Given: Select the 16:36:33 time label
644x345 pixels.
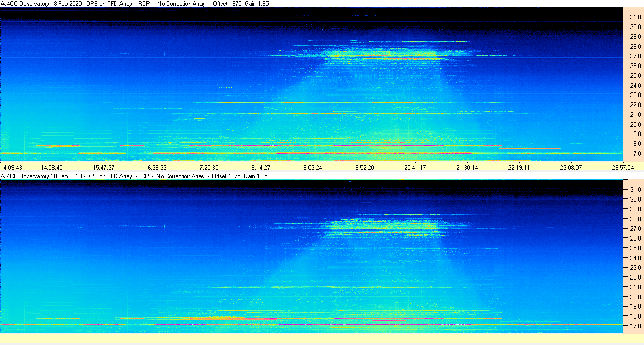Looking at the screenshot, I should [155, 167].
